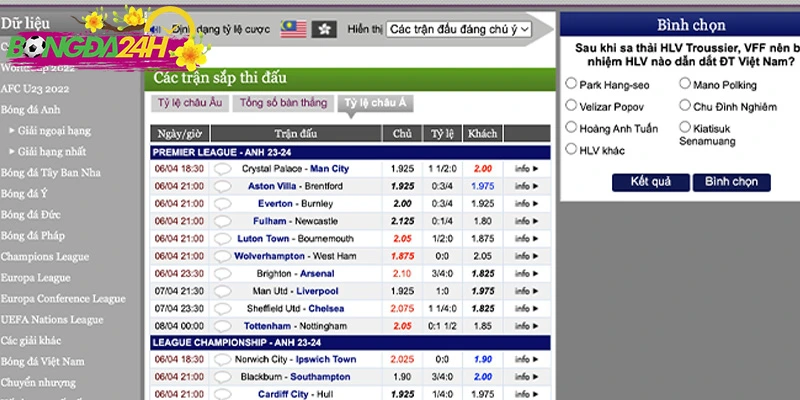
Task: Open the comment bubble for Luton Town - Bournemouth
Action: click(222, 239)
